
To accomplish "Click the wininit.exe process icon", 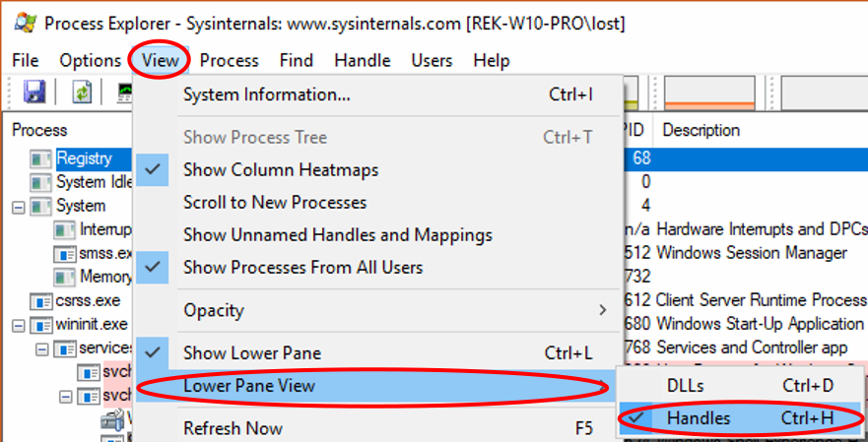I will pos(42,324).
